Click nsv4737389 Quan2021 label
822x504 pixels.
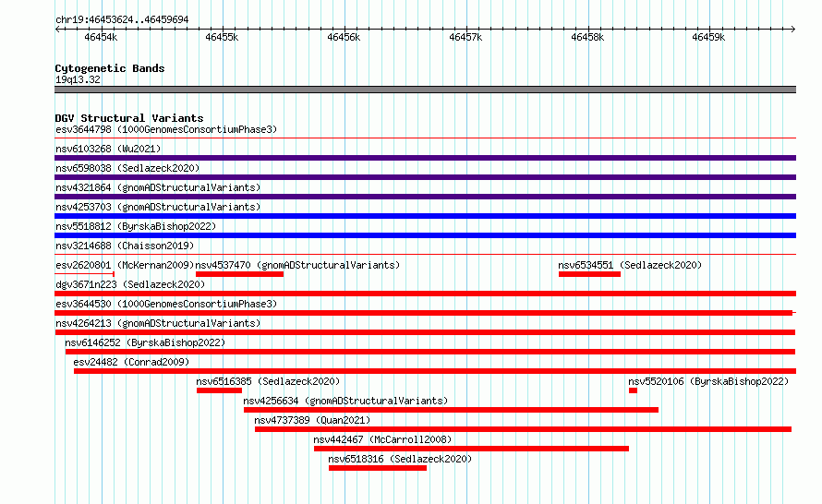coord(312,420)
